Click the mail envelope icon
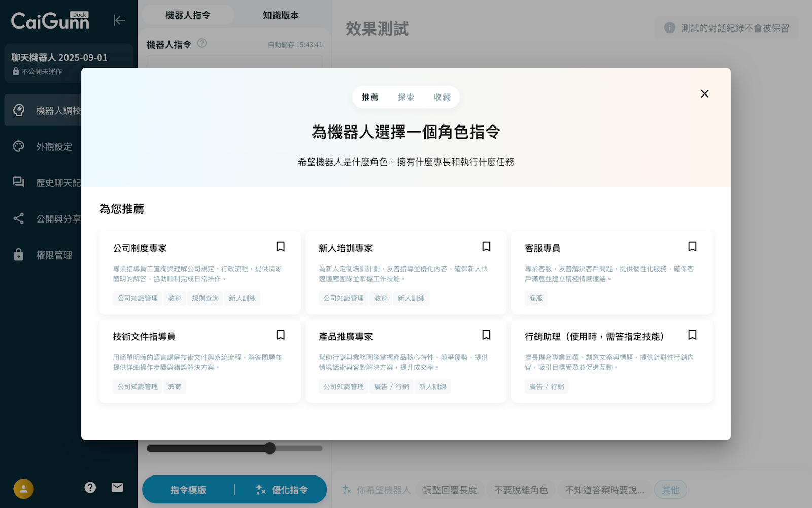The width and height of the screenshot is (812, 508). pyautogui.click(x=117, y=488)
